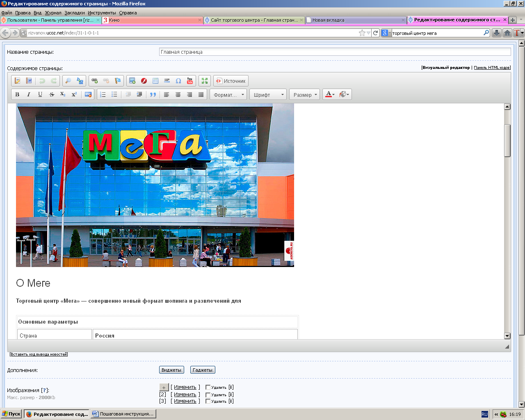Viewport: 525px width, 420px height.
Task: Insert YouTube video icon
Action: click(x=189, y=81)
